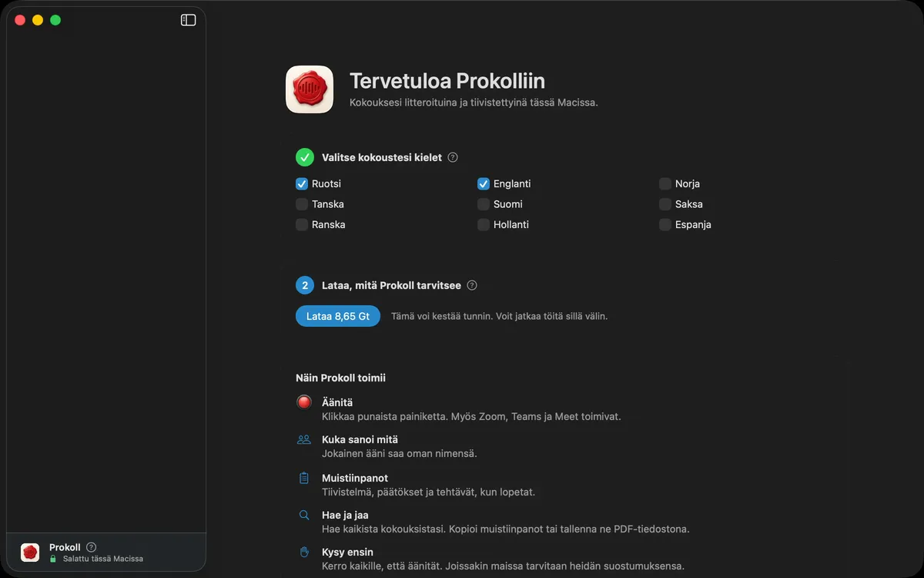This screenshot has height=578, width=924.
Task: Click the Tämä voi kestää tunnin note
Action: (x=499, y=316)
